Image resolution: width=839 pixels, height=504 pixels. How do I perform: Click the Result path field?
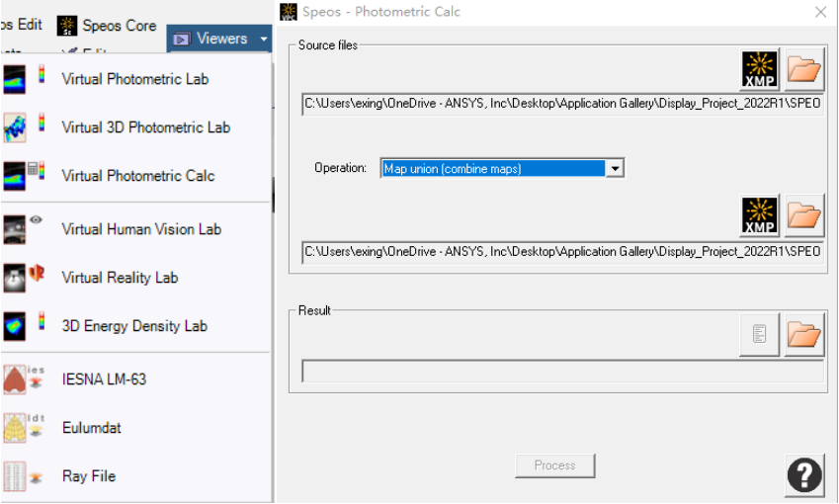pyautogui.click(x=562, y=371)
